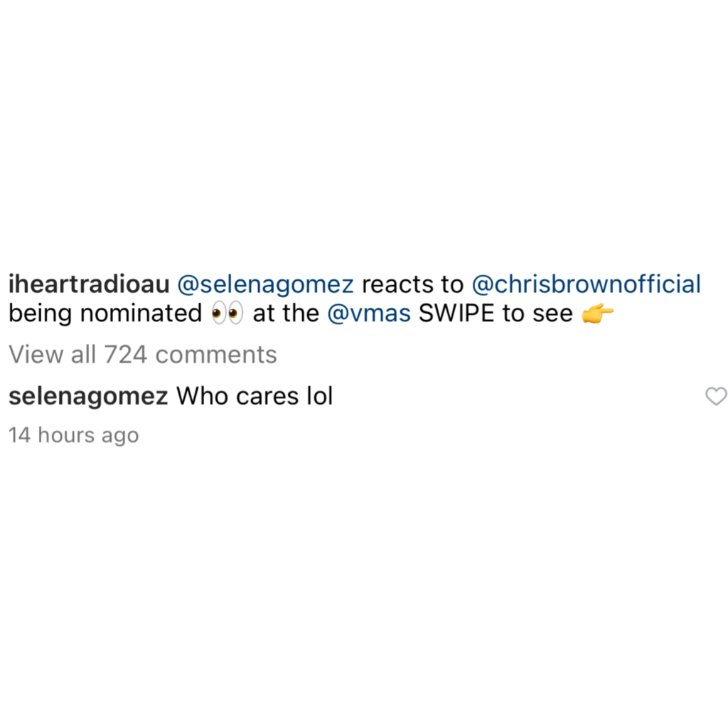View all 724 comments
Image resolution: width=728 pixels, height=728 pixels.
point(143,355)
